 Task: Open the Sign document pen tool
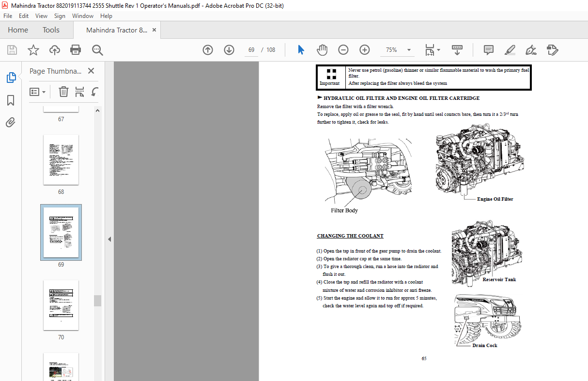click(531, 50)
